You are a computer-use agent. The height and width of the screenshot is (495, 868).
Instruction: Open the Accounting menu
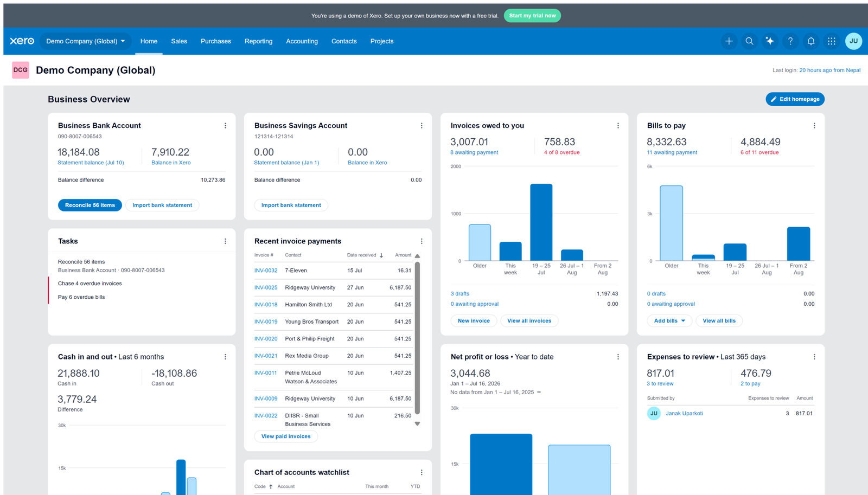pos(302,41)
